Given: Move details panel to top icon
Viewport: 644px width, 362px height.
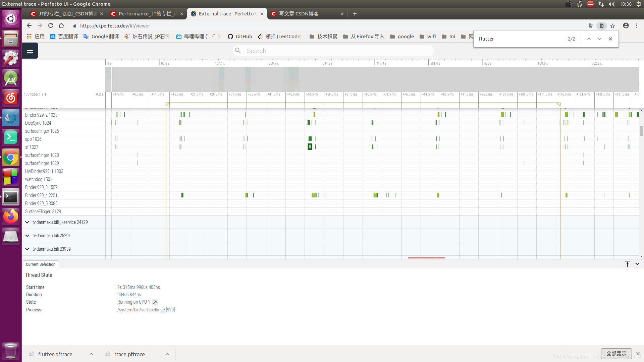Looking at the screenshot, I should 627,264.
